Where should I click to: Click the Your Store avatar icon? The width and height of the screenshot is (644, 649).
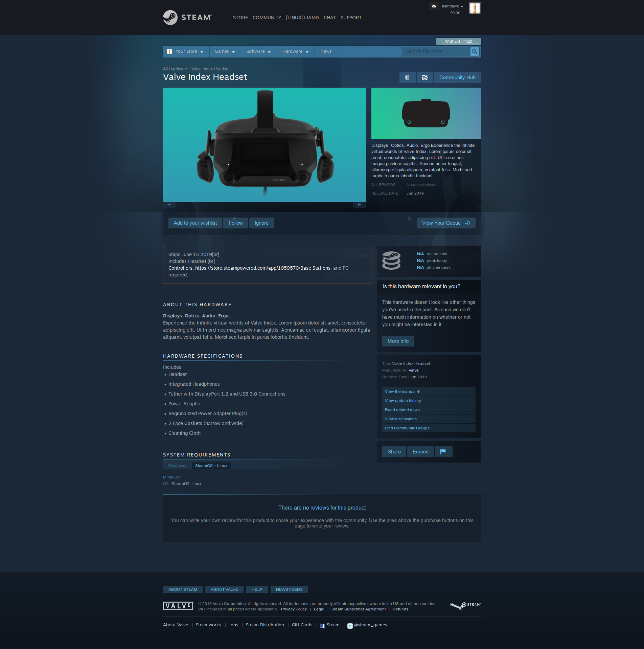click(169, 51)
